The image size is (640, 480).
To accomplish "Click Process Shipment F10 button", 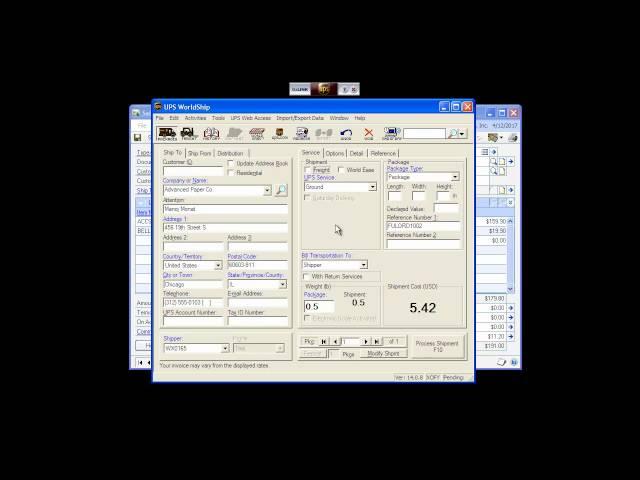I will 437,346.
